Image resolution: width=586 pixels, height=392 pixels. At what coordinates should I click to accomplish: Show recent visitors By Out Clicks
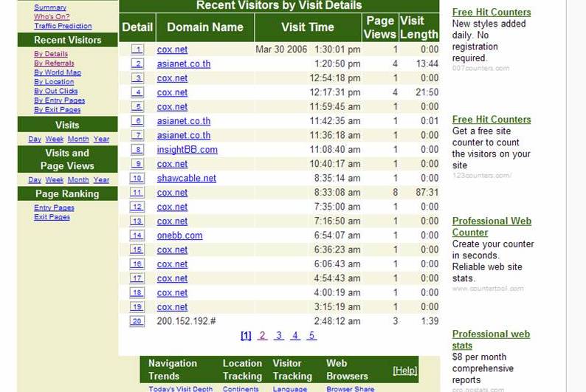coord(56,91)
